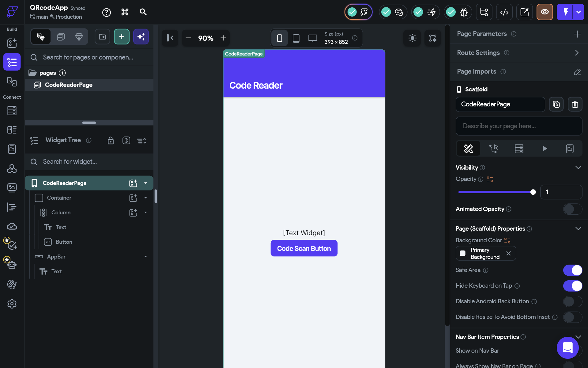
Task: Enable Animated Opacity toggle
Action: (572, 209)
